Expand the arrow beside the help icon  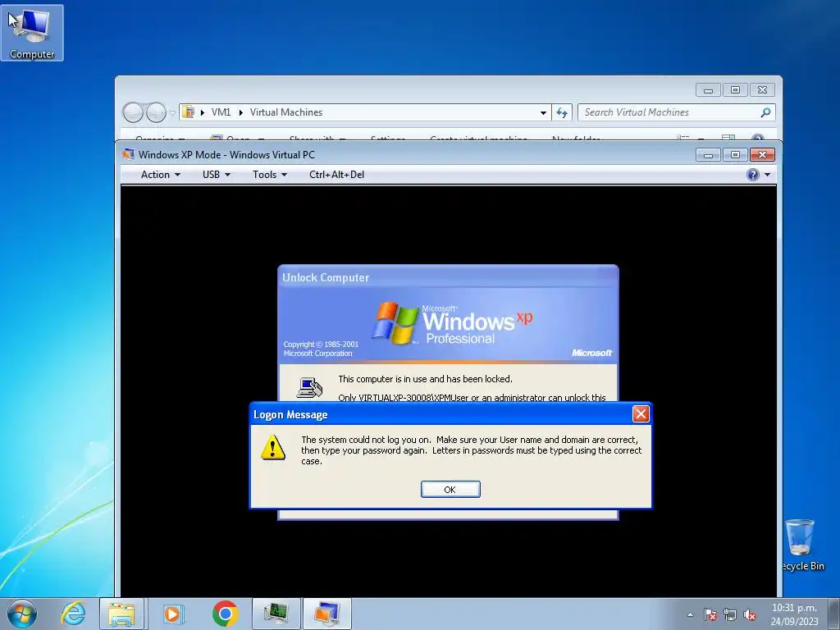coord(767,175)
